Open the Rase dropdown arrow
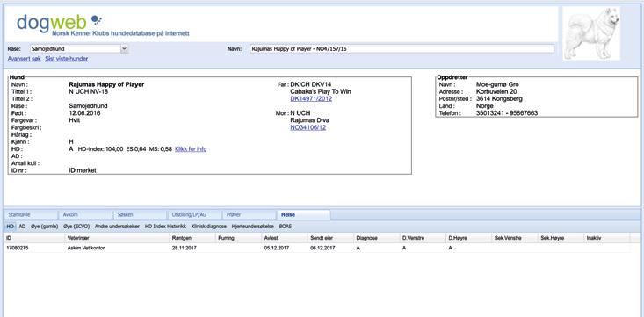 125,49
